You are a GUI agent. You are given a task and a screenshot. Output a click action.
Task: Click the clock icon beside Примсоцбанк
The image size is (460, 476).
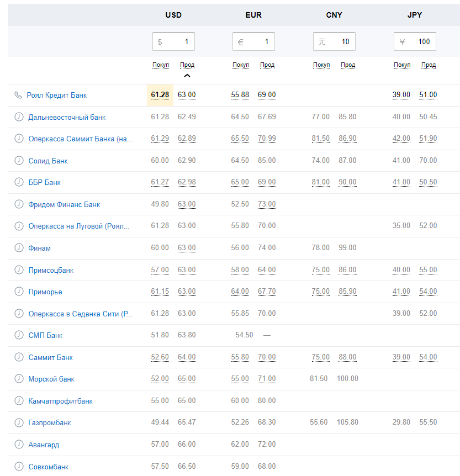(19, 270)
